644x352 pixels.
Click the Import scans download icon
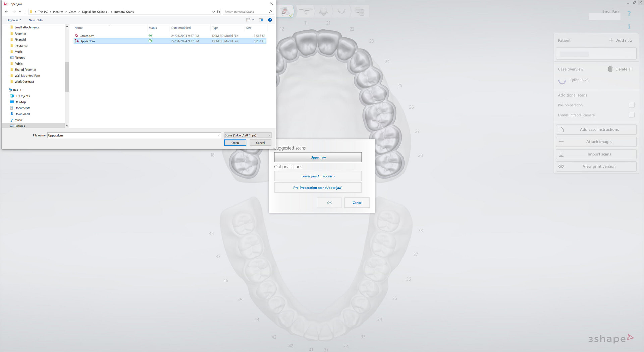pyautogui.click(x=561, y=154)
